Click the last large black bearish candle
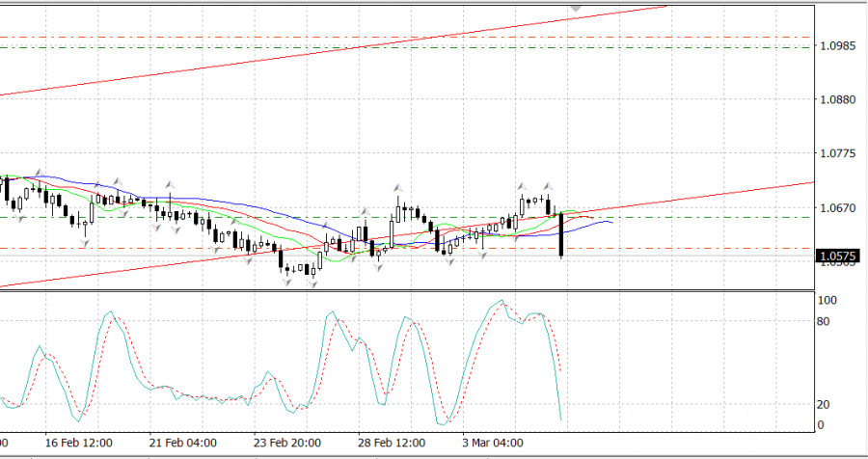Screen dimensions: 868x459 click(x=560, y=234)
